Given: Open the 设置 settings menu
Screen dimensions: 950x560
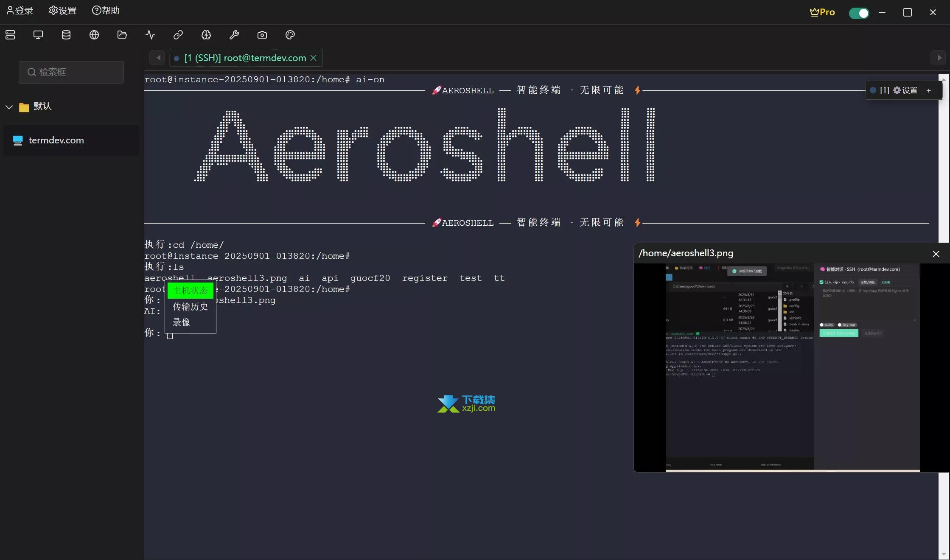Looking at the screenshot, I should (63, 11).
